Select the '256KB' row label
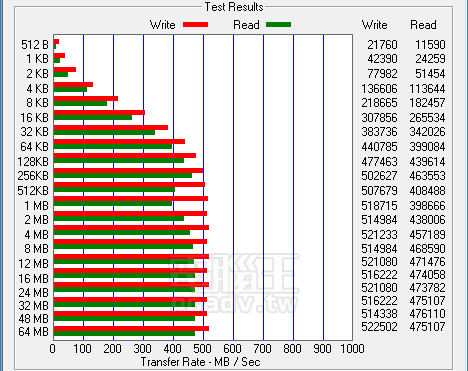This screenshot has width=468, height=371. point(33,176)
